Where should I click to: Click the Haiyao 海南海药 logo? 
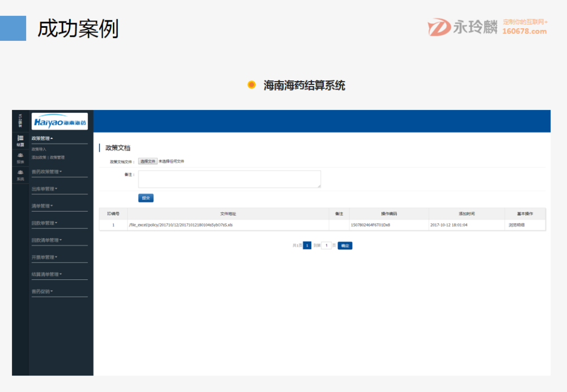pos(60,122)
